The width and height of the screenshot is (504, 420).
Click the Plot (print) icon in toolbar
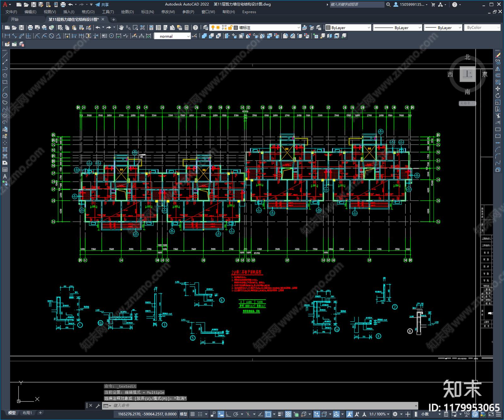click(30, 28)
